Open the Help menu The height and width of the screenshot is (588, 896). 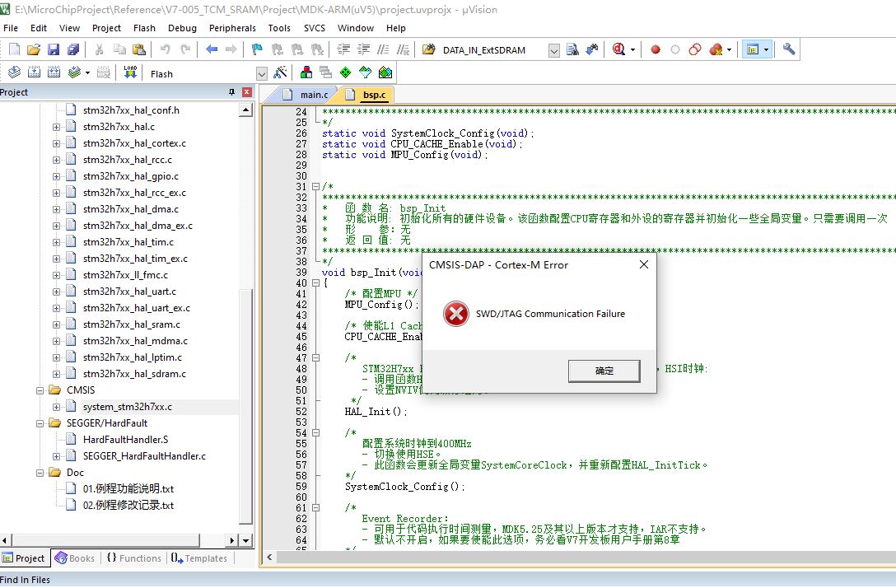395,28
